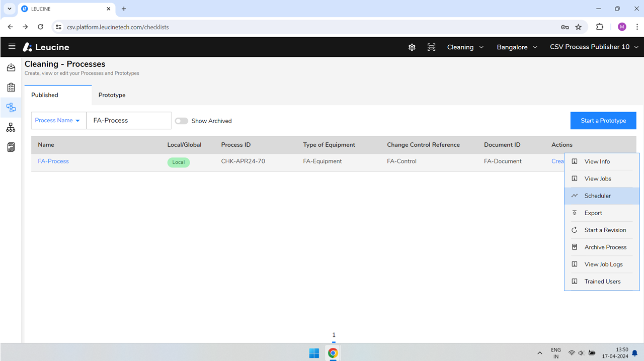Click the Leucine logo
This screenshot has height=361, width=644.
coord(46,47)
